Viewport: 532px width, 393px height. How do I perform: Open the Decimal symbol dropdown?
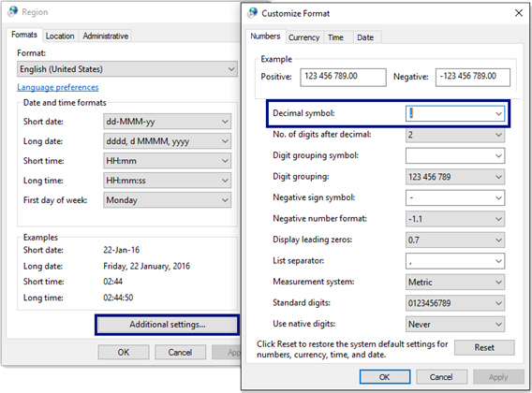[x=455, y=113]
